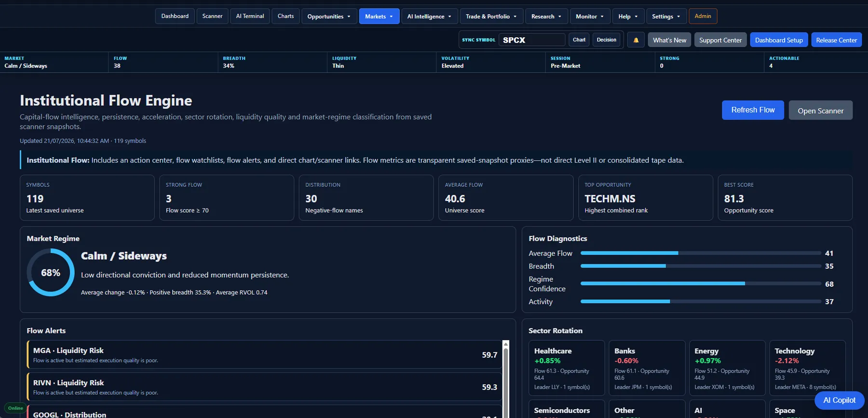Click the Symbols 119 stat card
The image size is (868, 418).
coord(87,198)
